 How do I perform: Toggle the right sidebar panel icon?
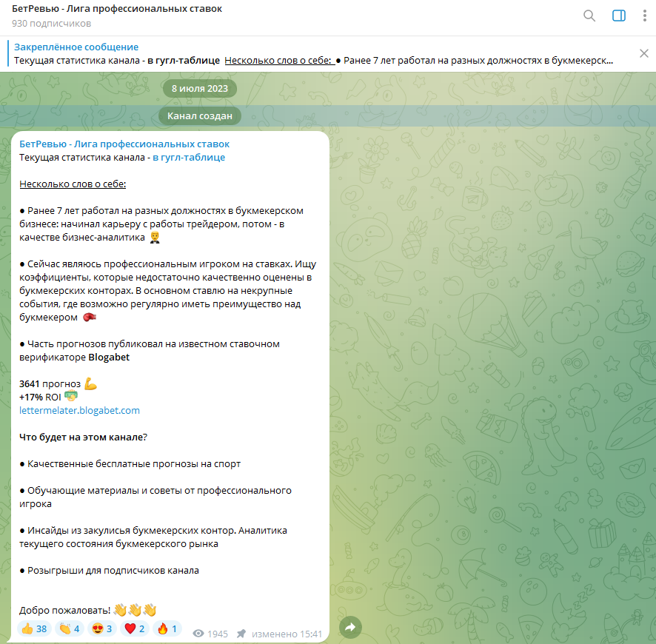click(619, 16)
